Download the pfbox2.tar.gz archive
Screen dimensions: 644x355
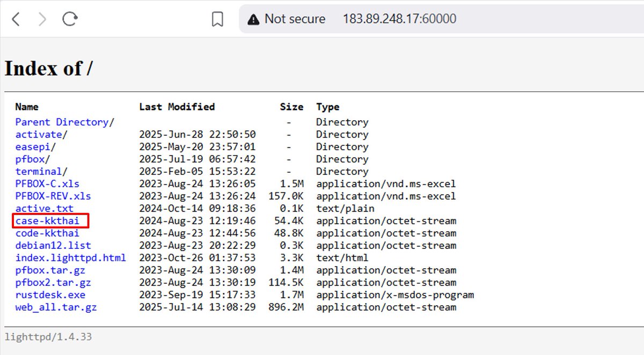(53, 283)
